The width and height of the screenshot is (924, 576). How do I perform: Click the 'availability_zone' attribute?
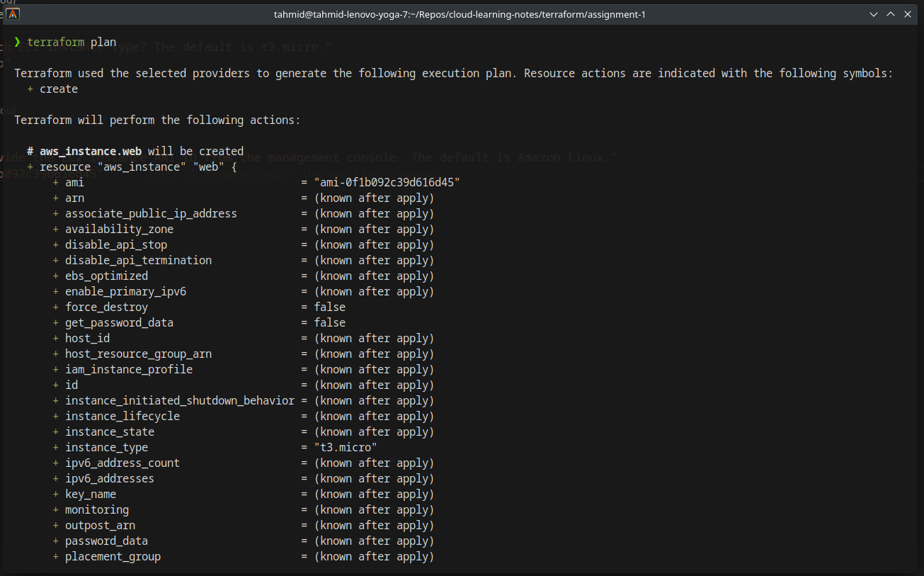119,230
